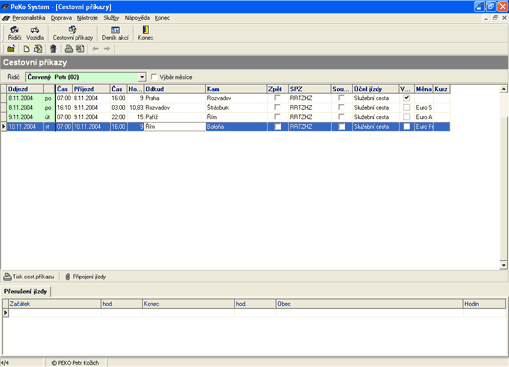Close the inner Cestovní příkazy window
The height and width of the screenshot is (367, 509).
[x=504, y=18]
